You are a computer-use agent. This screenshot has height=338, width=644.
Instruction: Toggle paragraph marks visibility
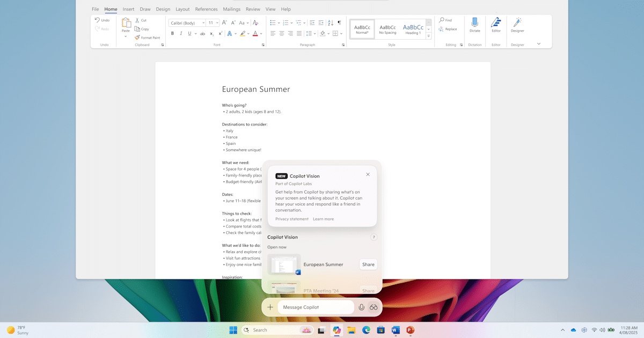pyautogui.click(x=339, y=23)
